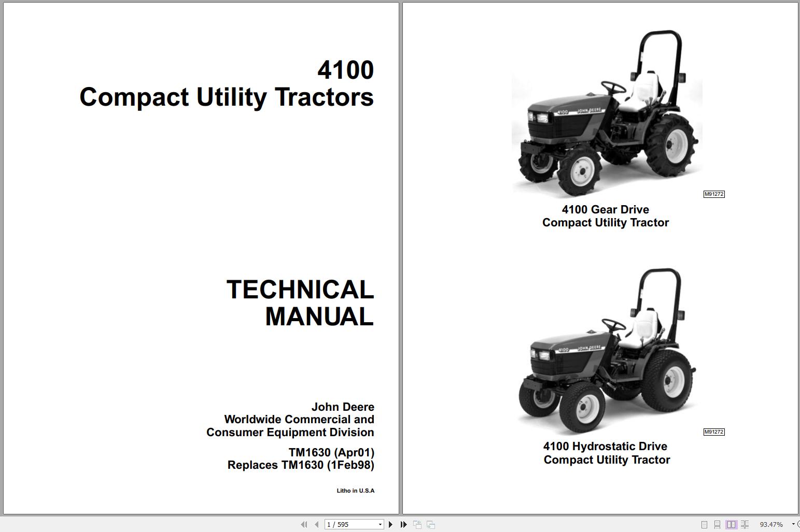The height and width of the screenshot is (532, 800).
Task: Click the 93.47% zoom value
Action: tap(771, 525)
